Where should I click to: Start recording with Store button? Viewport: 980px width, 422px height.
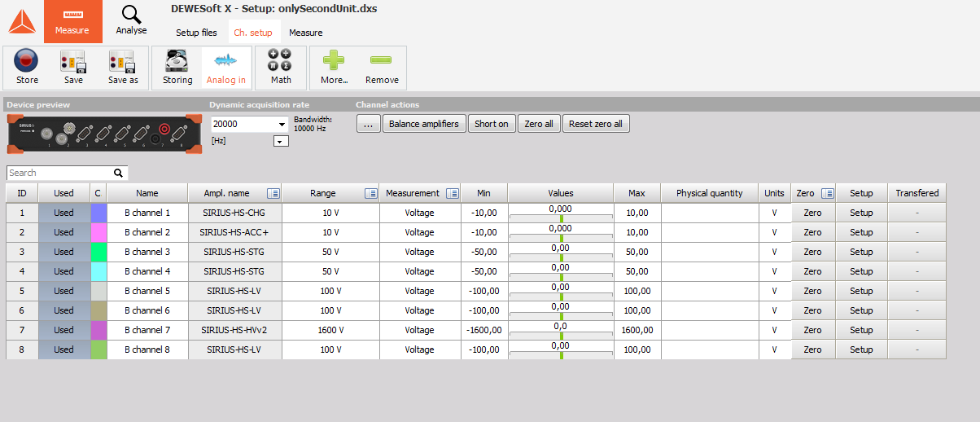(27, 67)
